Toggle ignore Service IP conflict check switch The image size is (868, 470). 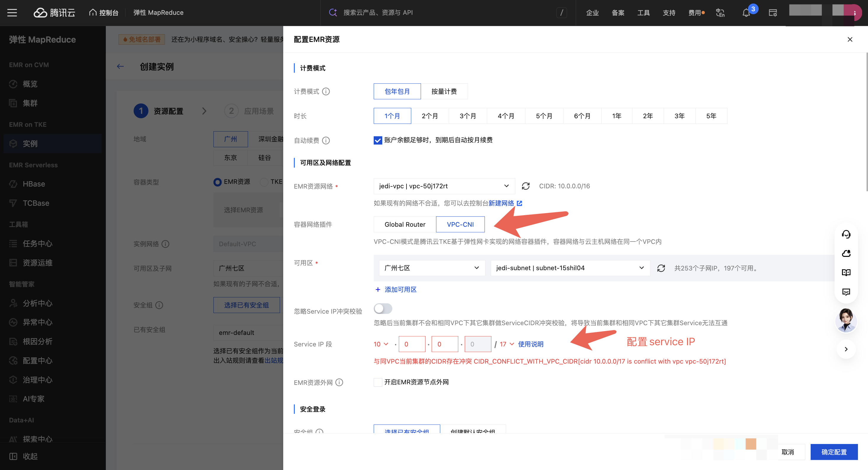(x=383, y=308)
